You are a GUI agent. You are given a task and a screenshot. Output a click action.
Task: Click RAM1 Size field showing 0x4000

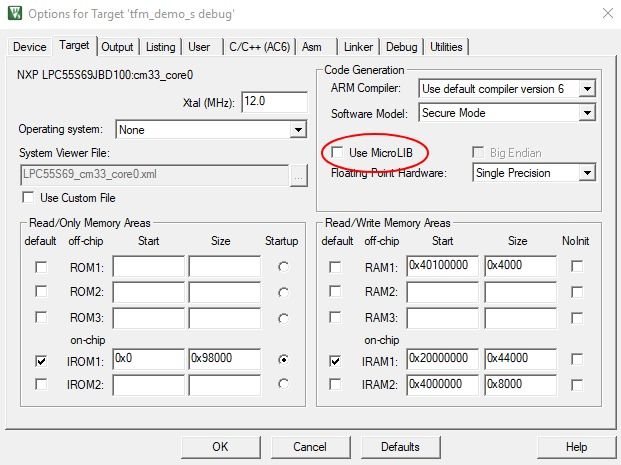click(520, 265)
